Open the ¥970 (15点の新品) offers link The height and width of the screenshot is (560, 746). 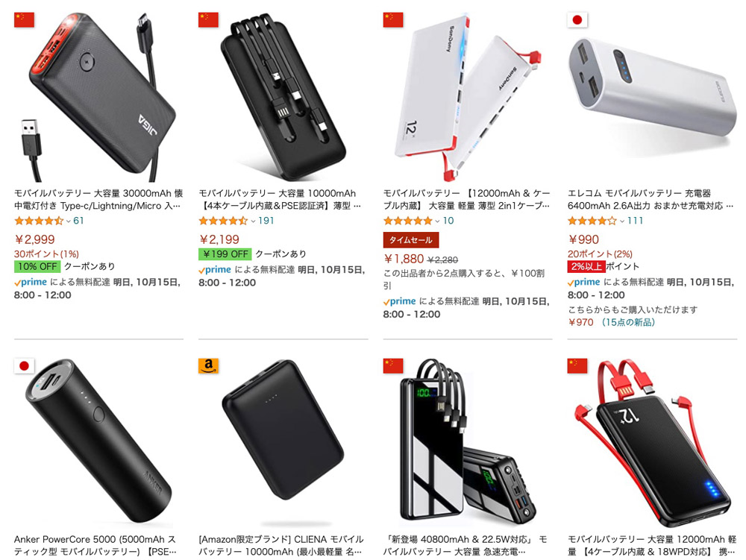pyautogui.click(x=612, y=322)
